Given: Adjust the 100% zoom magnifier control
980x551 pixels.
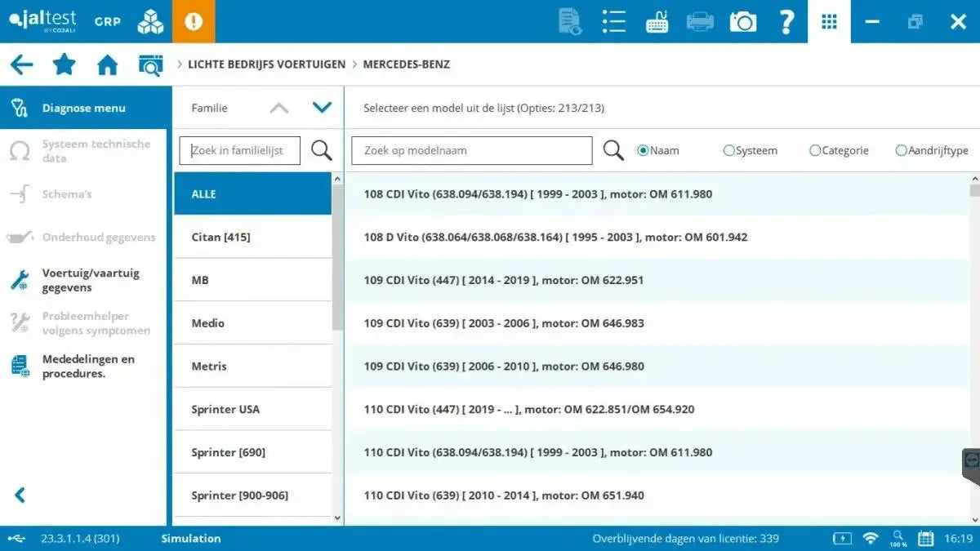Looking at the screenshot, I should 898,538.
